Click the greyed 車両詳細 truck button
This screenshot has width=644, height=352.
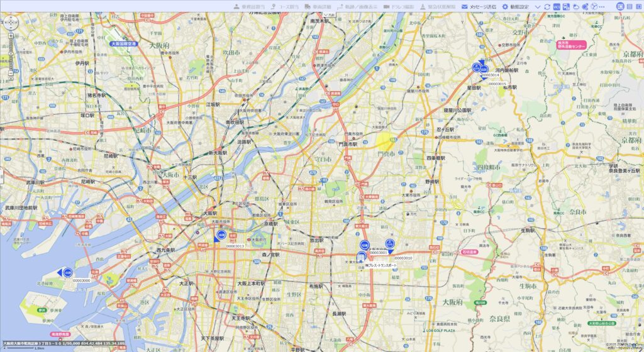(318, 6)
